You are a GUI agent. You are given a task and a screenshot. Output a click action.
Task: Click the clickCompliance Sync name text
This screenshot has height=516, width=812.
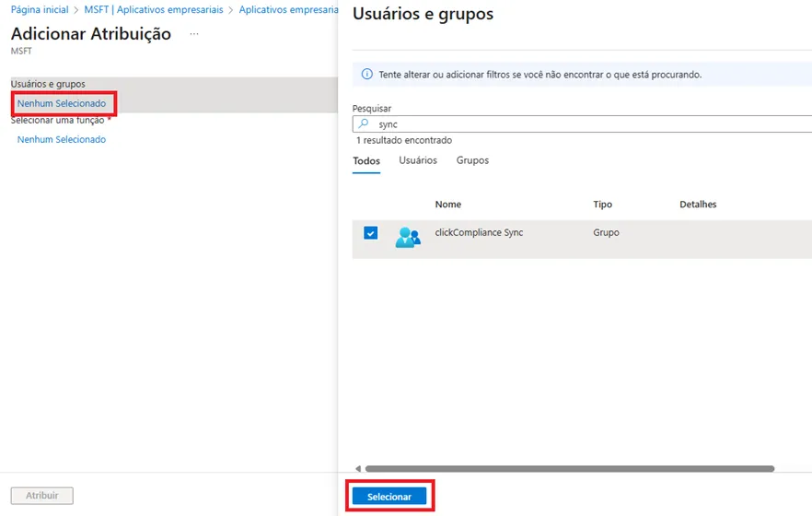coord(479,232)
